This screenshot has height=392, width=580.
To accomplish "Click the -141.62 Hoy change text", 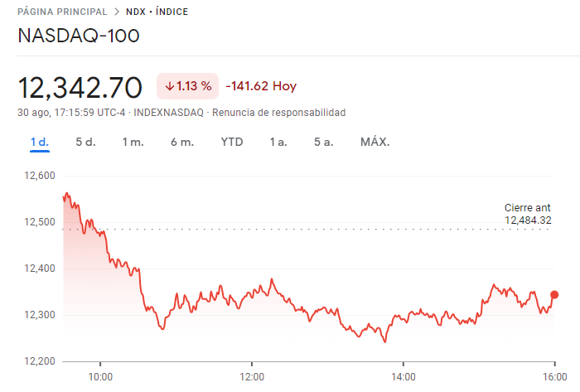I will pos(261,86).
